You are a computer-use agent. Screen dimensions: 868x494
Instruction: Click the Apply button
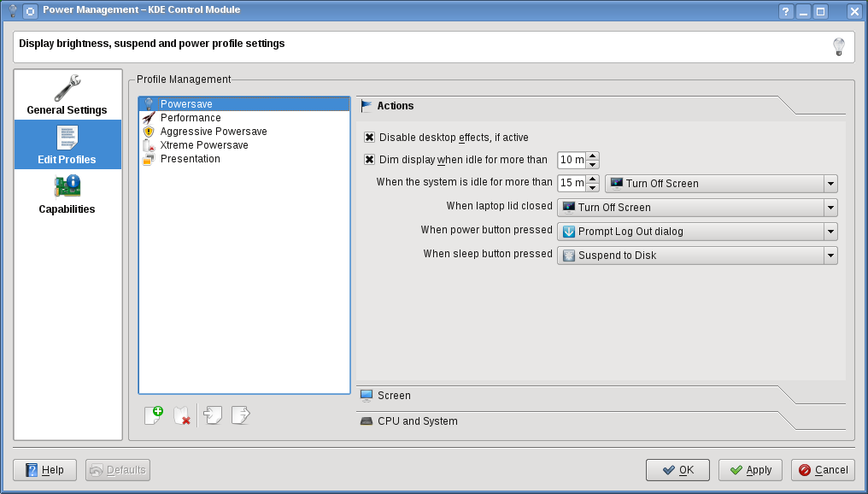tap(750, 470)
